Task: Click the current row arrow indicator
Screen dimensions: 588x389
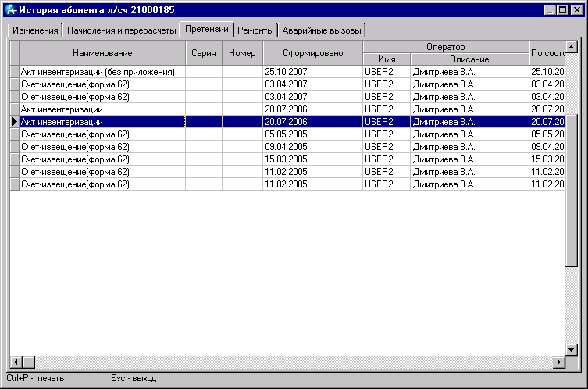Action: [x=14, y=122]
